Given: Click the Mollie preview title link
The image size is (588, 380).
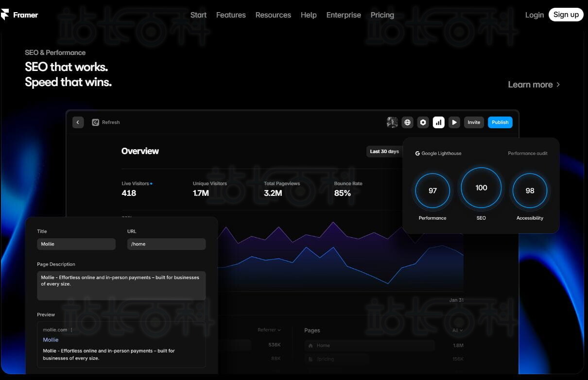Looking at the screenshot, I should tap(51, 340).
